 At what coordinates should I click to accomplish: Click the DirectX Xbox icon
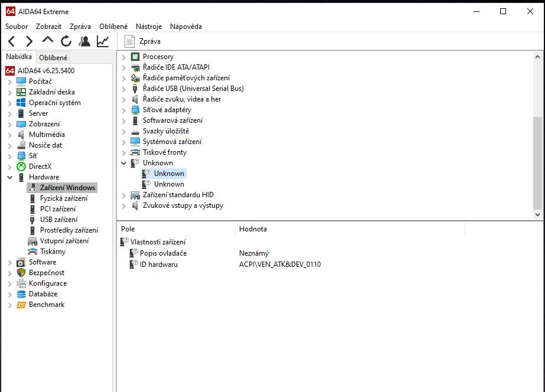pyautogui.click(x=21, y=166)
